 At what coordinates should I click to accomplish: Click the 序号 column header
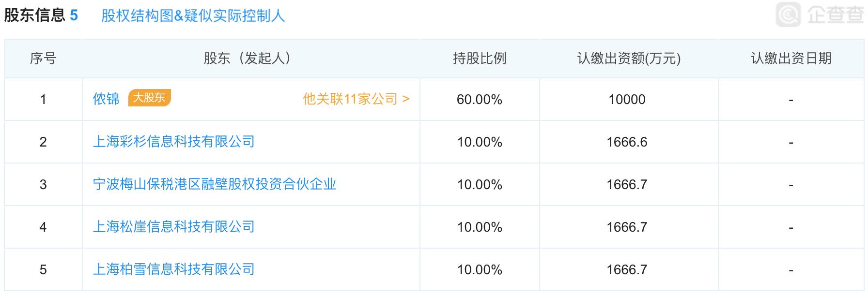coord(43,59)
